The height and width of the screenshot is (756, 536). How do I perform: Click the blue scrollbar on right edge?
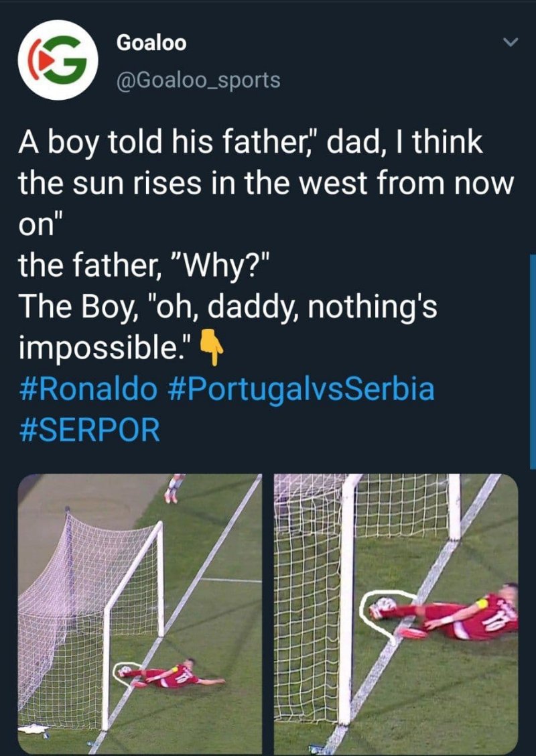coord(533,362)
